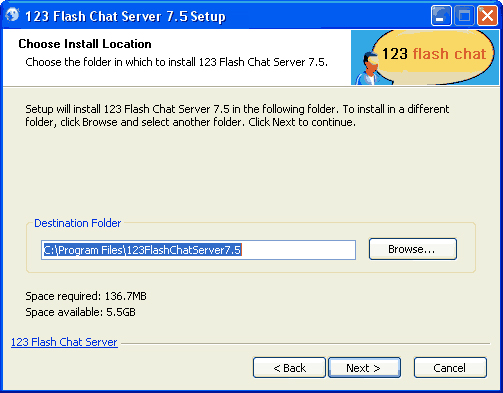The image size is (503, 393).
Task: Click the orange 'flash chat' logo text
Action: coord(449,54)
